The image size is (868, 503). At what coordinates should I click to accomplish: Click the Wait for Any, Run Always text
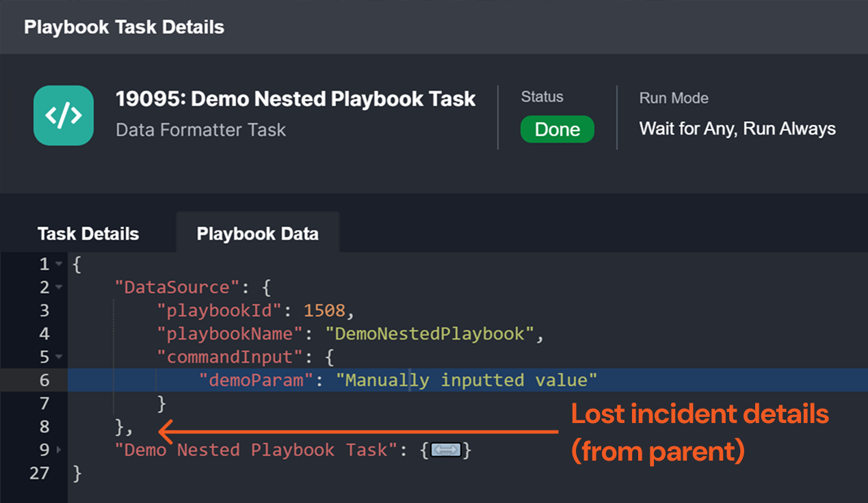tap(737, 128)
